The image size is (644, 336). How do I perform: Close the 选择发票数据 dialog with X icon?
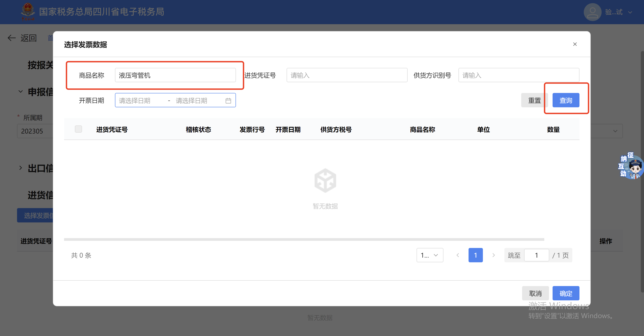coord(575,44)
